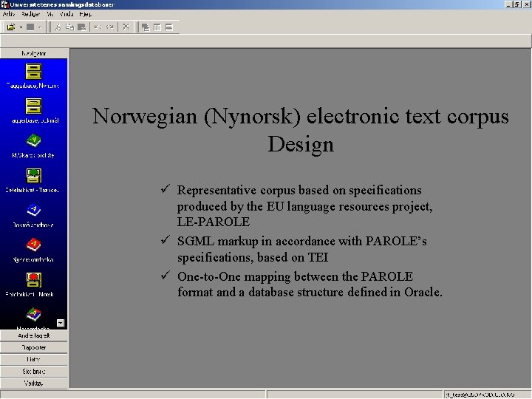
Task: Click the Paste toolbar icon
Action: tap(81, 27)
